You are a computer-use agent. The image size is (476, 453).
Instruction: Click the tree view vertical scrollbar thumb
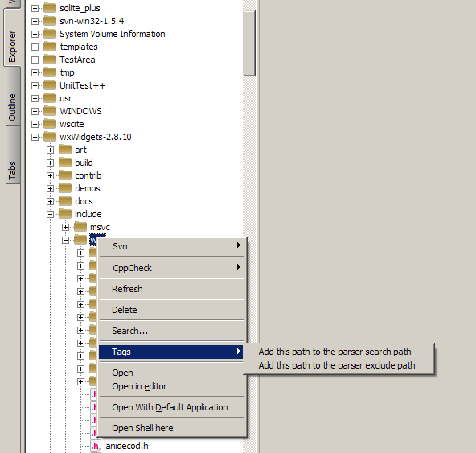point(249,43)
